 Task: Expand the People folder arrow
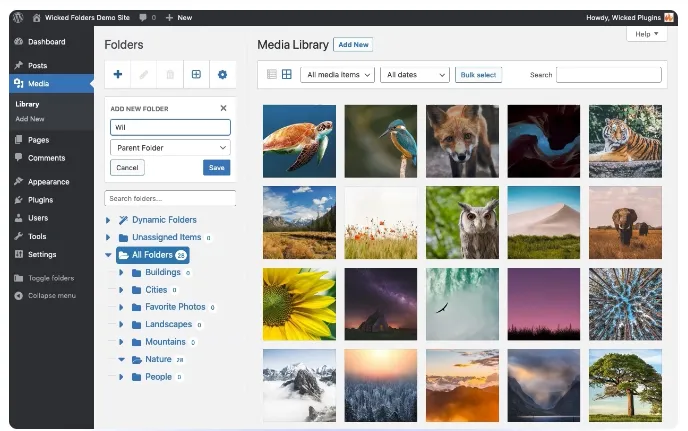point(121,377)
